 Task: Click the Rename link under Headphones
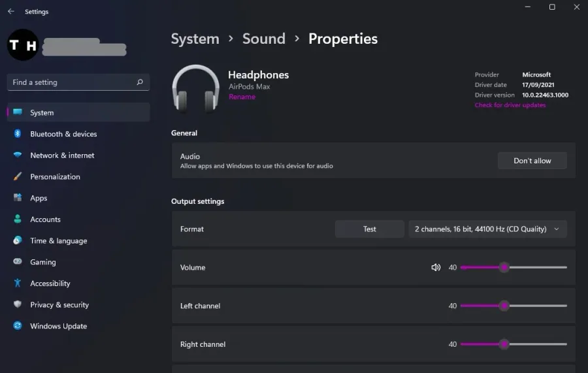coord(242,97)
